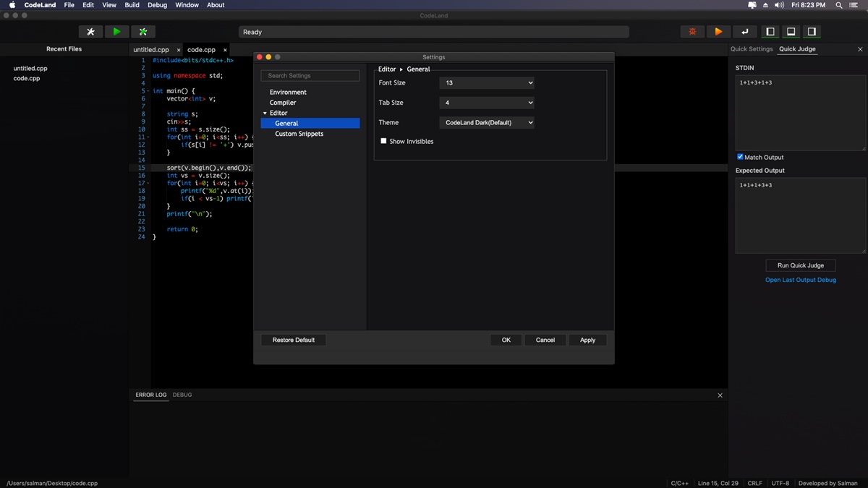The height and width of the screenshot is (488, 868).
Task: Click the return-arrow step icon in toolbar
Action: (x=744, y=32)
